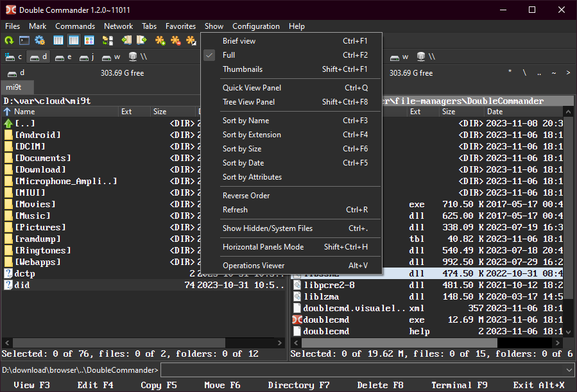
Task: Click the go back book icon
Action: tap(126, 40)
